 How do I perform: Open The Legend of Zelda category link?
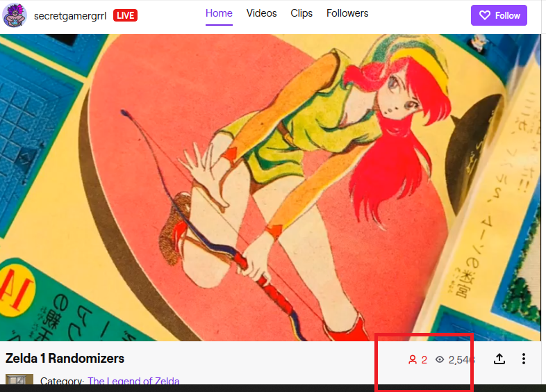133,381
